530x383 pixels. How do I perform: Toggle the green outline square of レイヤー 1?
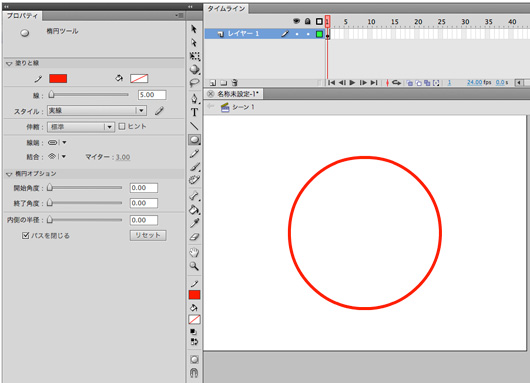pyautogui.click(x=319, y=34)
